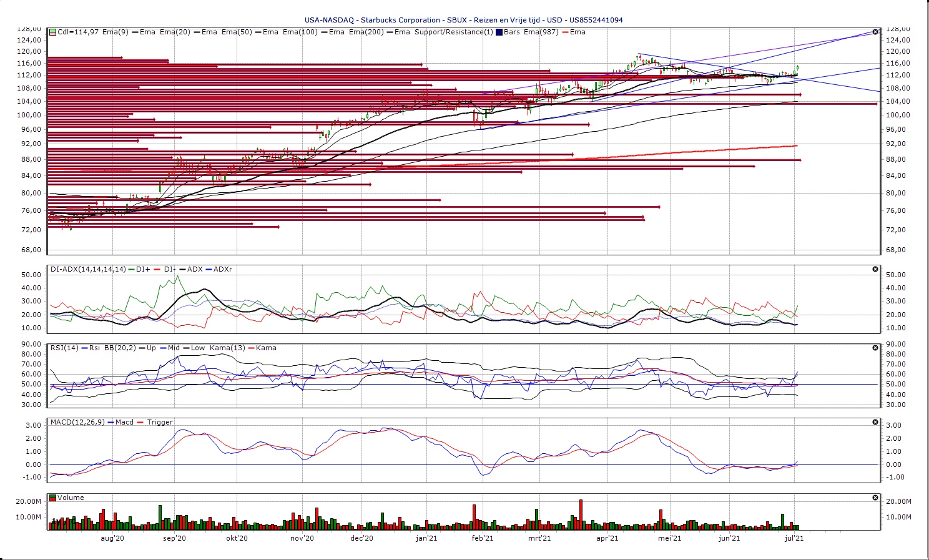The image size is (929, 560).
Task: Click the okt'20 date axis label
Action: click(237, 538)
